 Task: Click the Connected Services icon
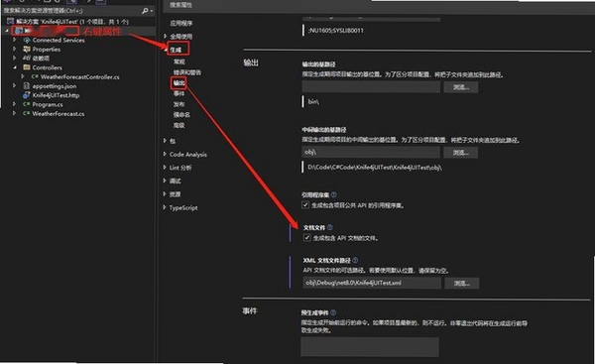(27, 41)
